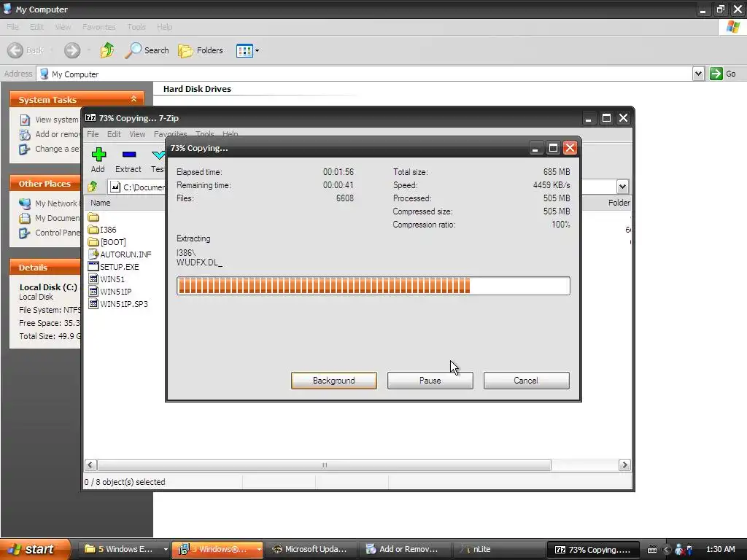Click the My Computer address field

click(365, 74)
